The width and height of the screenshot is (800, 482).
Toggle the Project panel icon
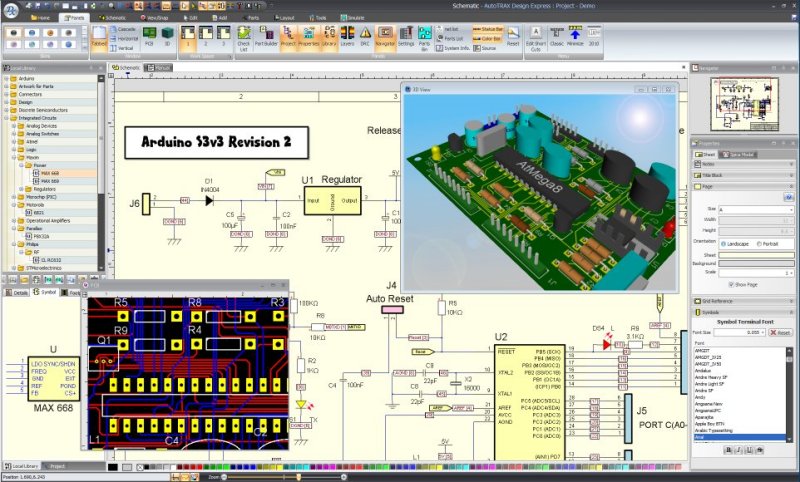pyautogui.click(x=288, y=37)
